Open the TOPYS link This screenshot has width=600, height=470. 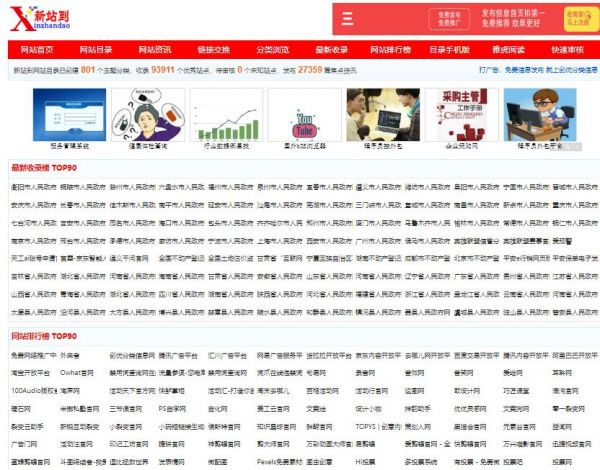(x=378, y=426)
